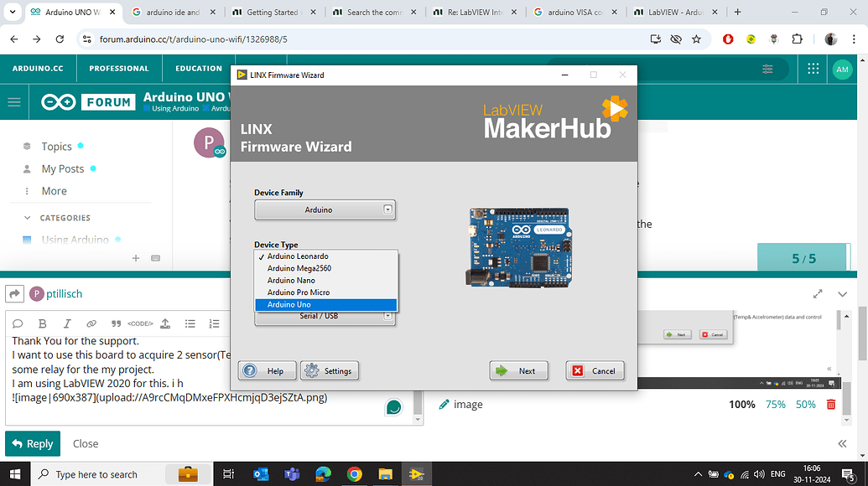
Task: Click Next in the LINX Firmware Wizard
Action: point(518,370)
